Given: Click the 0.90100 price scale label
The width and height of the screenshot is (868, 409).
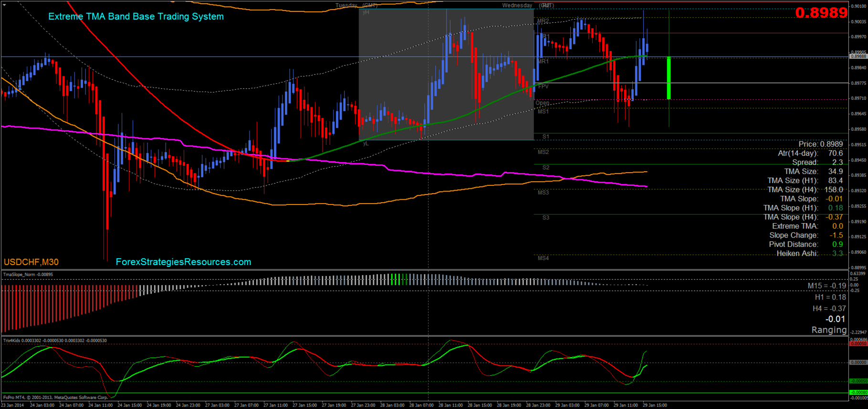Looking at the screenshot, I should 858,6.
